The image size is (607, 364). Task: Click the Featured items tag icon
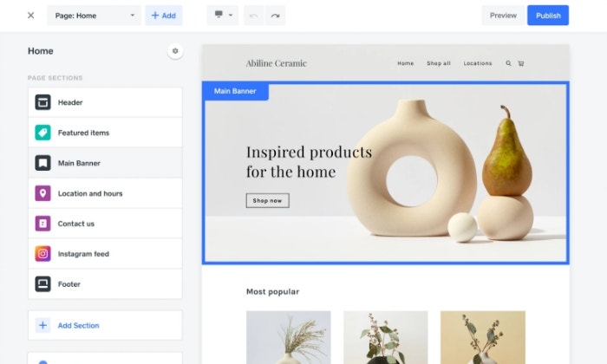pyautogui.click(x=42, y=133)
